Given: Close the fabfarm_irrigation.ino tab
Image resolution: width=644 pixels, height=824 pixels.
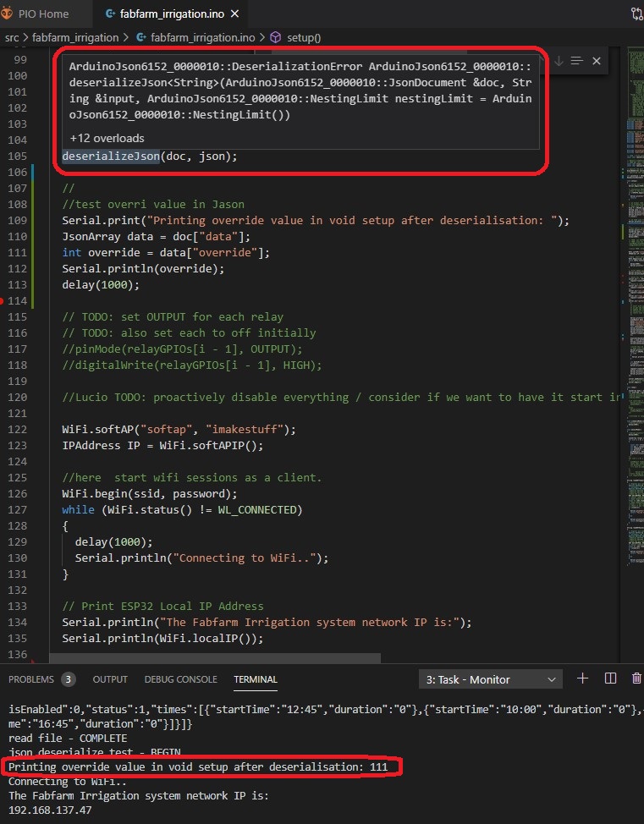Looking at the screenshot, I should pyautogui.click(x=235, y=14).
